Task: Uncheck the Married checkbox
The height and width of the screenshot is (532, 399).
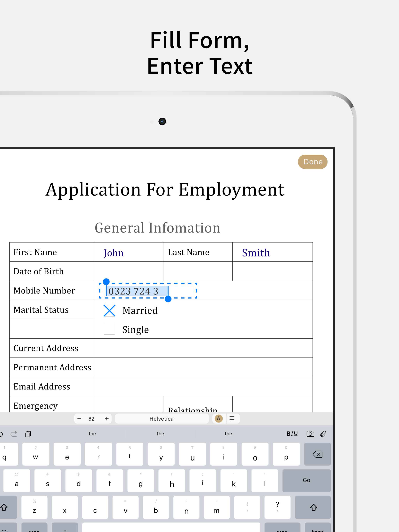Action: pos(109,310)
